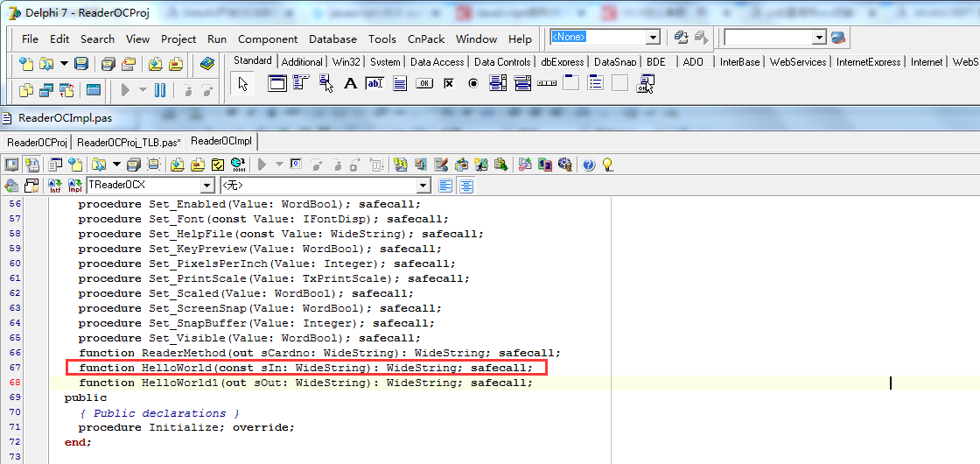Image resolution: width=980 pixels, height=464 pixels.
Task: Open the Tools menu
Action: pos(381,39)
